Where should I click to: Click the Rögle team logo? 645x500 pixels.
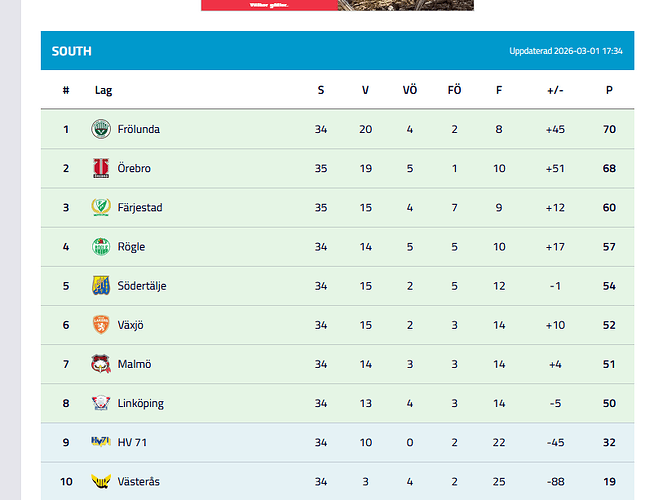coord(101,246)
